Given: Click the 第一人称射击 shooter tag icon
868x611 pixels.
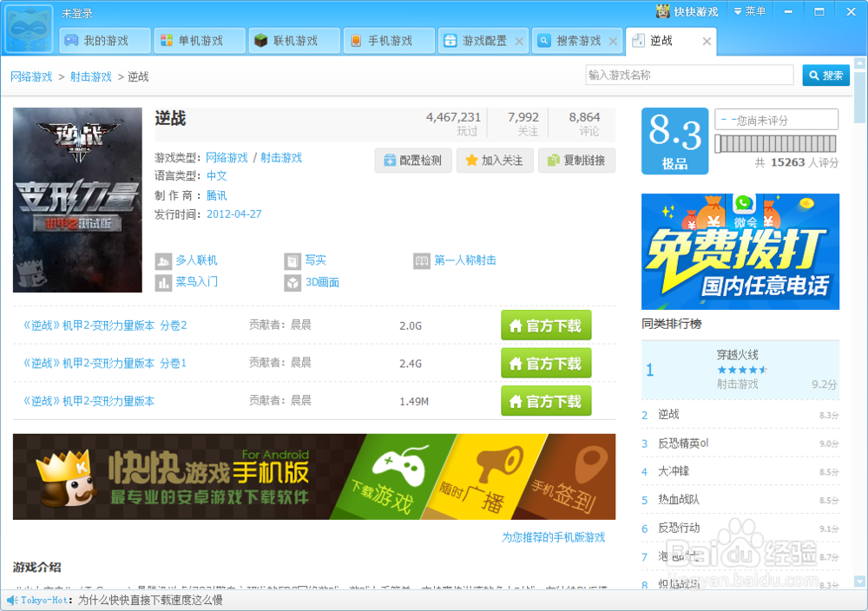Looking at the screenshot, I should coord(421,260).
